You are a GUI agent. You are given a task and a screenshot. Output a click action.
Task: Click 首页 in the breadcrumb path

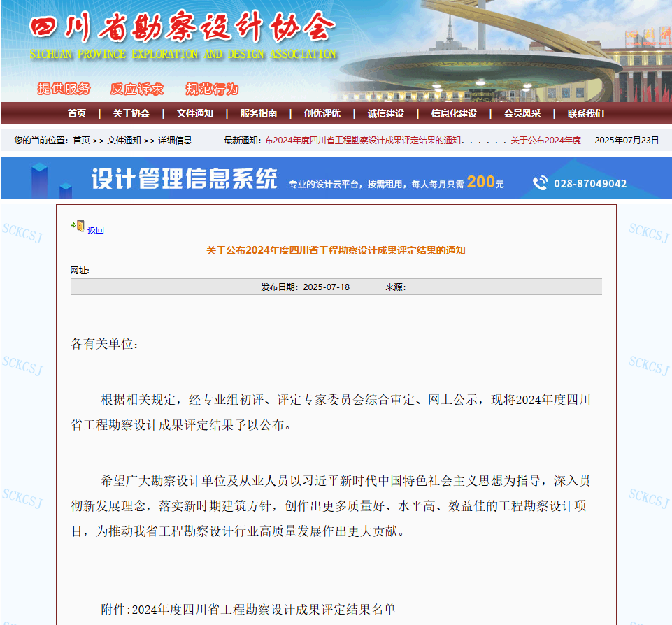coord(82,141)
